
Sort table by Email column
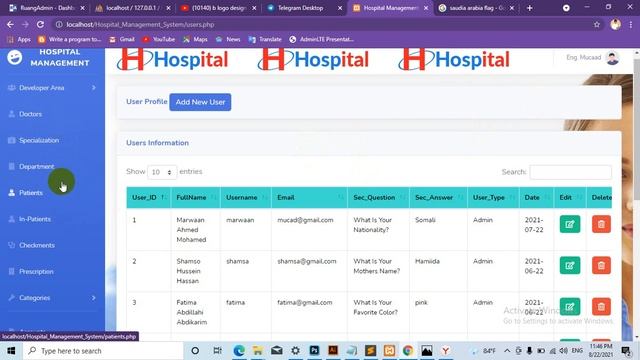(x=309, y=198)
